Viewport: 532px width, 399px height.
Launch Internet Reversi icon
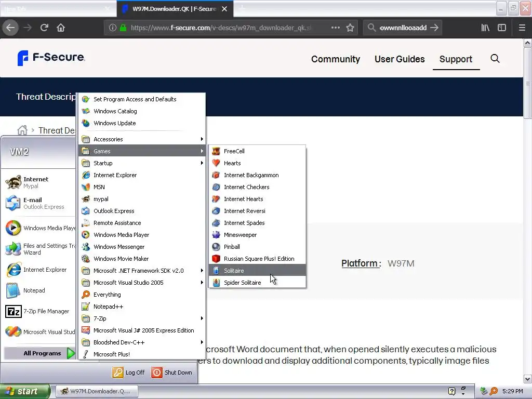click(x=216, y=211)
